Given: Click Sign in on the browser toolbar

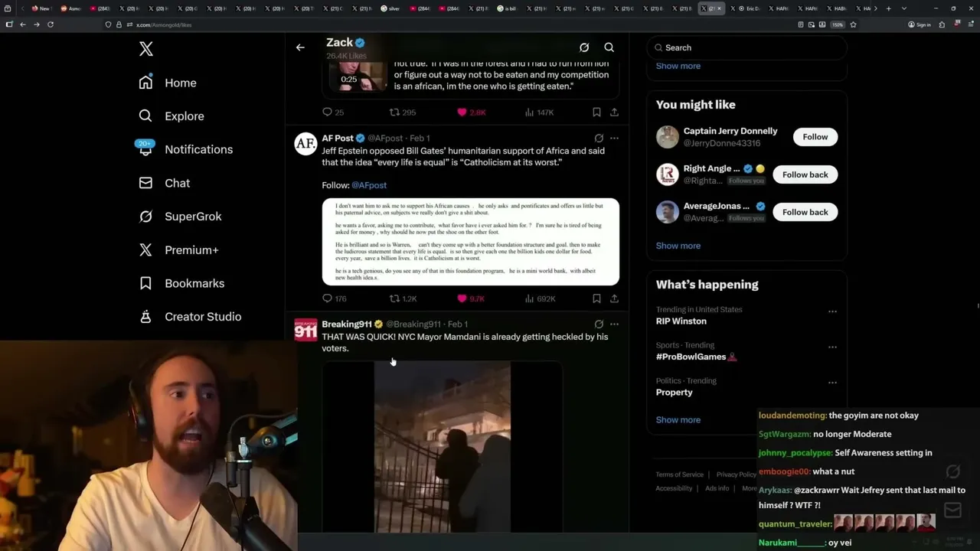Looking at the screenshot, I should click(x=920, y=24).
